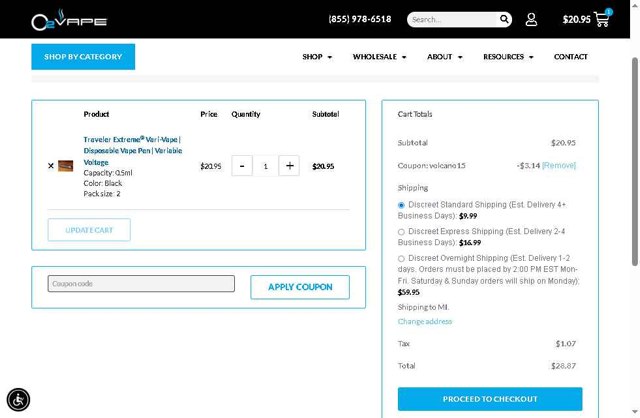Click the phone number (855) 978-6518
The height and width of the screenshot is (418, 640).
tap(360, 19)
